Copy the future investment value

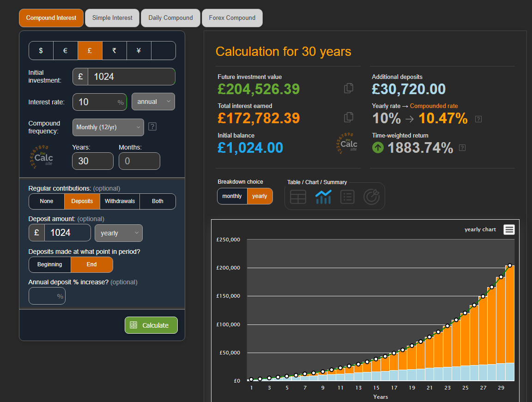point(349,88)
